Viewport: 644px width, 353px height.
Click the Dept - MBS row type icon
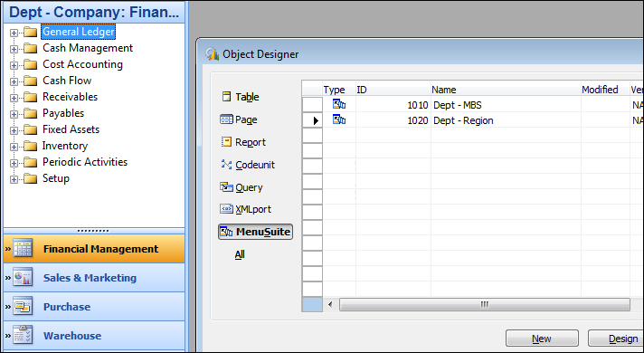pos(339,104)
